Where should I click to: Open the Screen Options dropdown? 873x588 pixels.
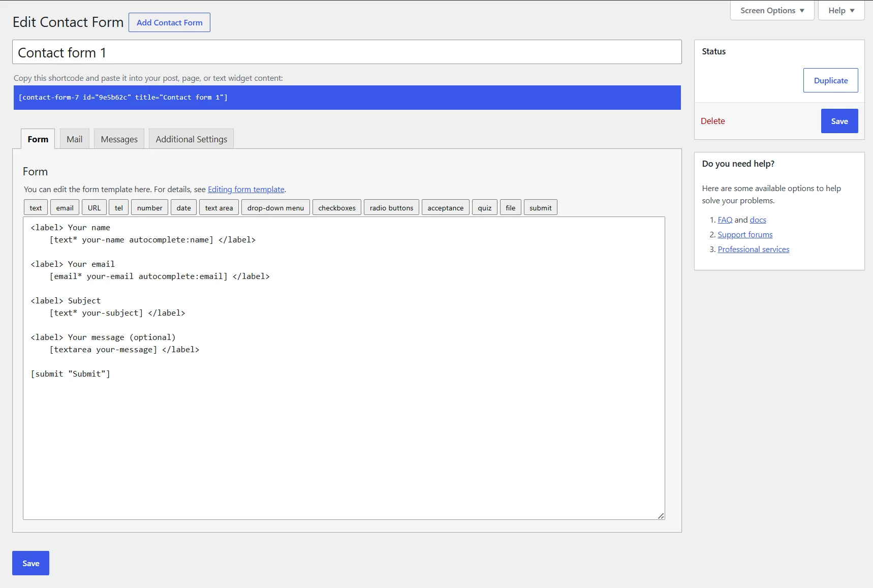tap(772, 10)
